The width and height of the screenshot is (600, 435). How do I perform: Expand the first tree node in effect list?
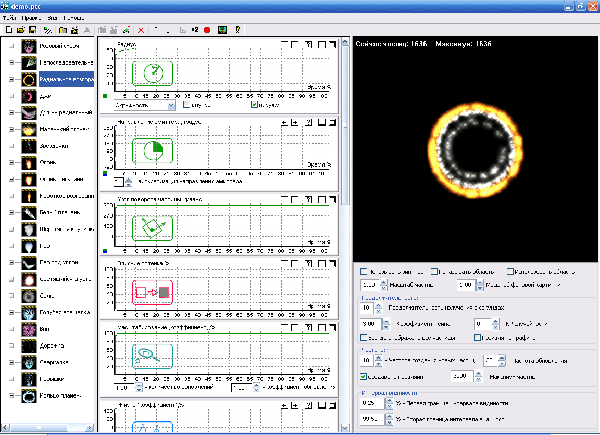(11, 46)
